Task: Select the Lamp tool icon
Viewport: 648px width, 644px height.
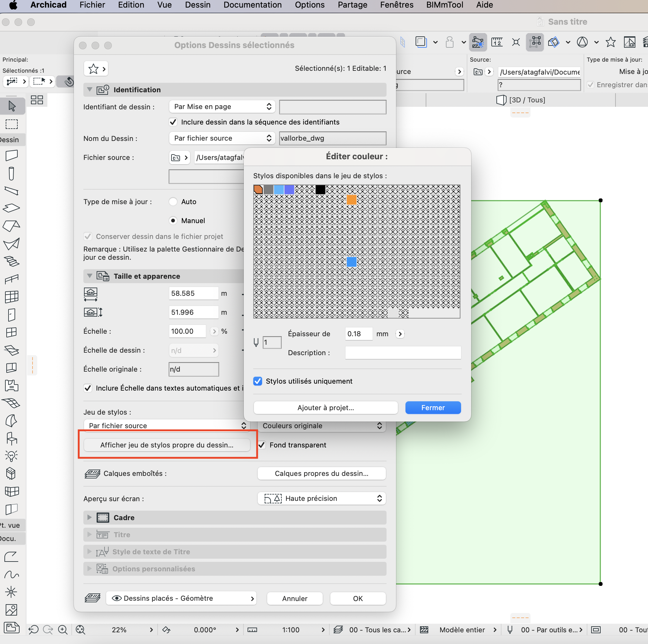Action: pyautogui.click(x=12, y=456)
